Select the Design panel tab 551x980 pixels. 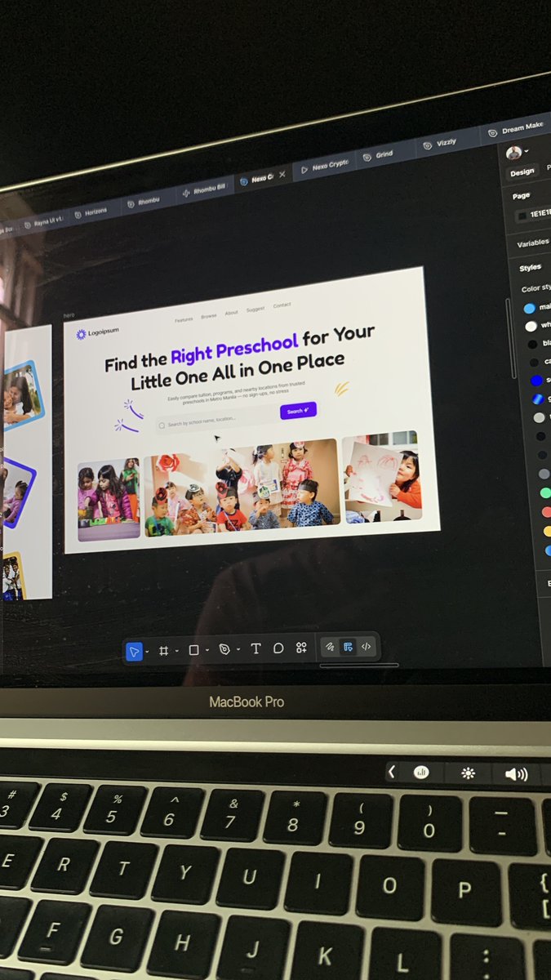522,171
